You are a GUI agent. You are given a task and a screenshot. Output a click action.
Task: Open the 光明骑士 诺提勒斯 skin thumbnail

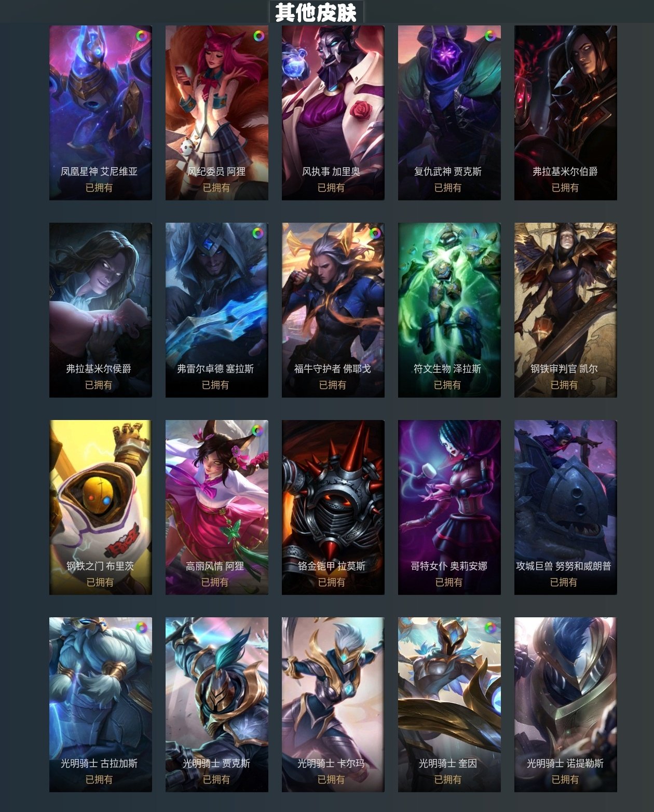(566, 705)
